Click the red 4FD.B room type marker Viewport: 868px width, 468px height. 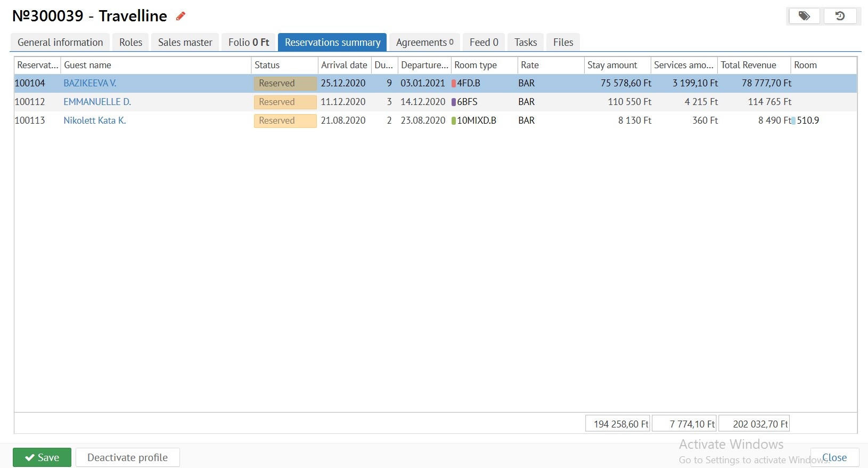pos(454,84)
